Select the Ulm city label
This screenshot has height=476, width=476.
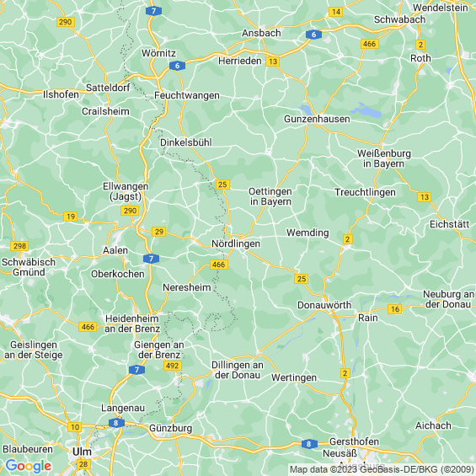pos(82,452)
